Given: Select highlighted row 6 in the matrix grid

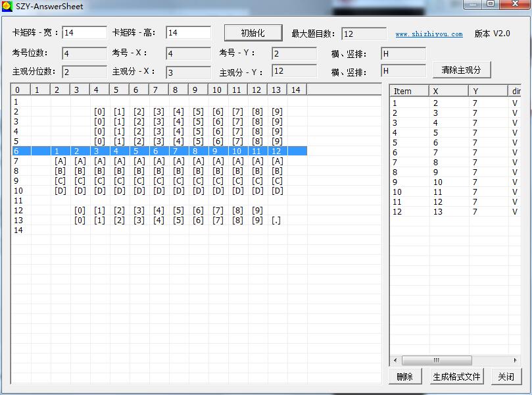Looking at the screenshot, I should [x=159, y=151].
